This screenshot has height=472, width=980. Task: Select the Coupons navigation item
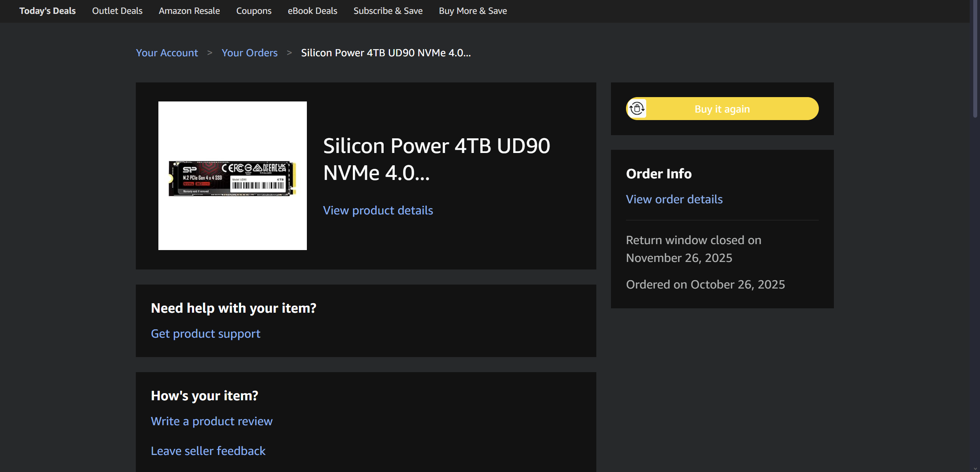[x=254, y=11]
